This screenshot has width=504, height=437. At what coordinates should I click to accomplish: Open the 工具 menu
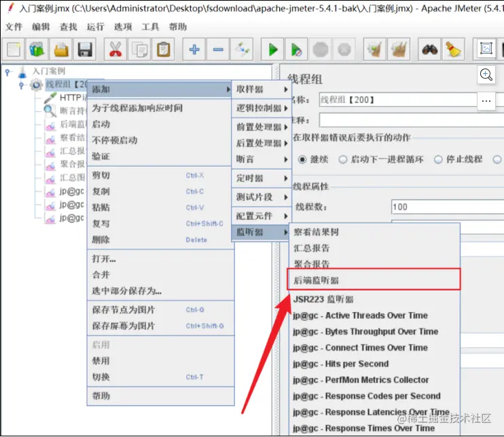[x=150, y=26]
